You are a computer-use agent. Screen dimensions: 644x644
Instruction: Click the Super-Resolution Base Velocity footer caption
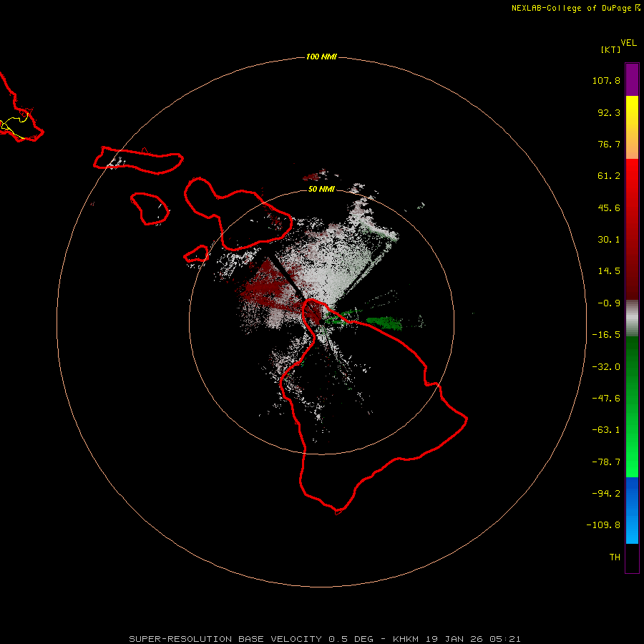point(325,639)
